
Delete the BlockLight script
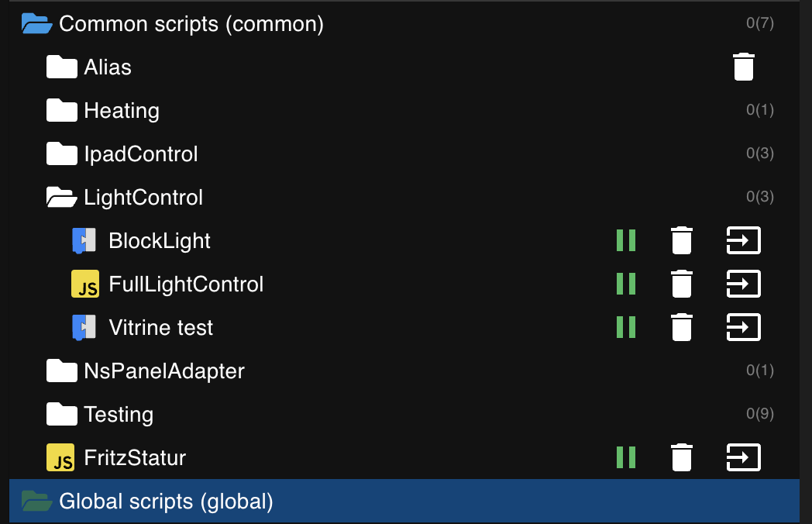pyautogui.click(x=681, y=240)
